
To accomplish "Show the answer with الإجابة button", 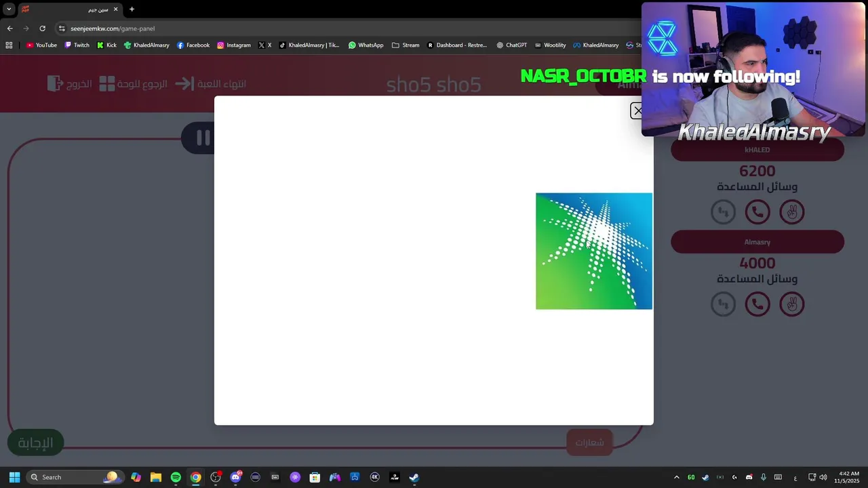I will pos(35,443).
